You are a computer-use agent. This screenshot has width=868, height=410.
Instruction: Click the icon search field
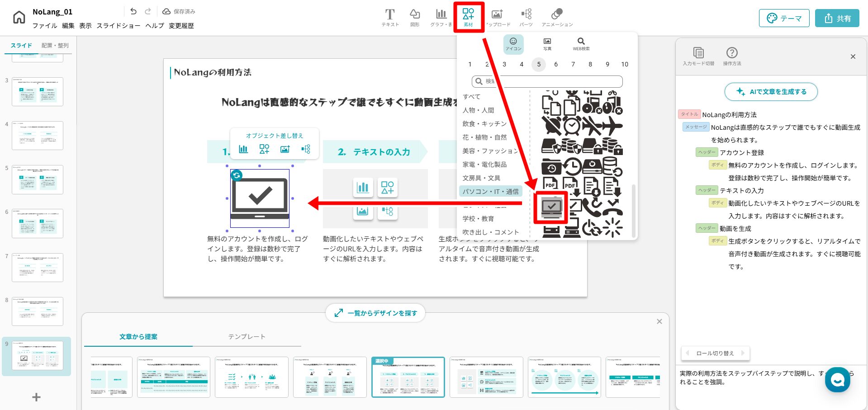click(x=547, y=81)
